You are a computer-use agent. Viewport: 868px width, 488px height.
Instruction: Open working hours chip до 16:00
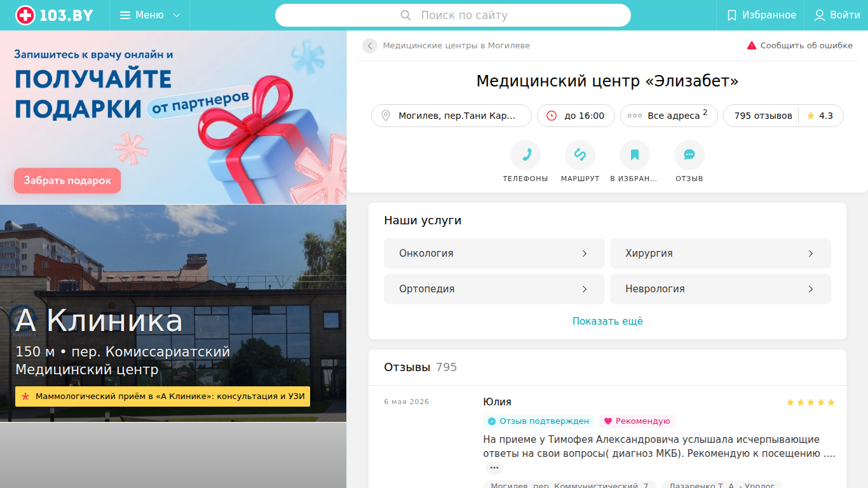tap(576, 116)
